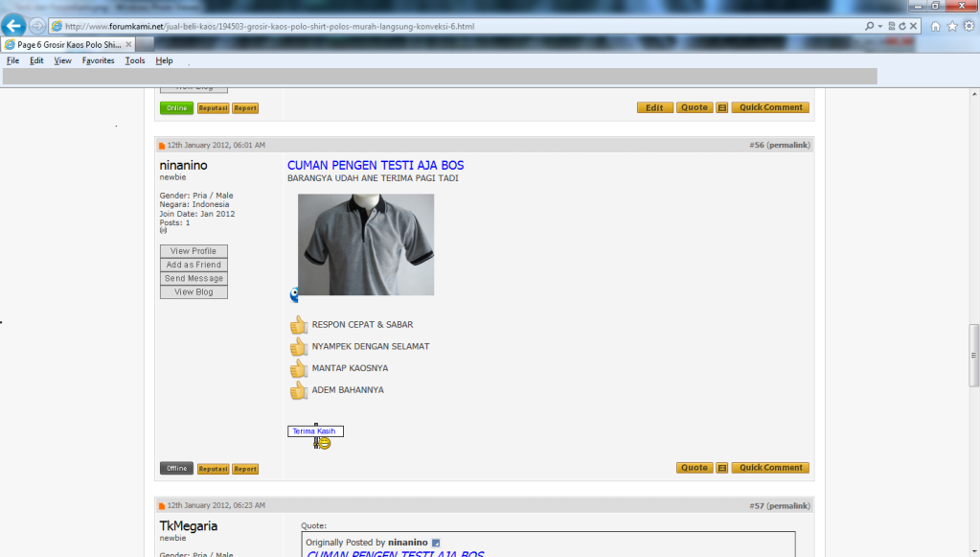Click thumbs-up icon beside MANTAP KAOSNYA
This screenshot has height=557, width=980.
click(x=298, y=368)
